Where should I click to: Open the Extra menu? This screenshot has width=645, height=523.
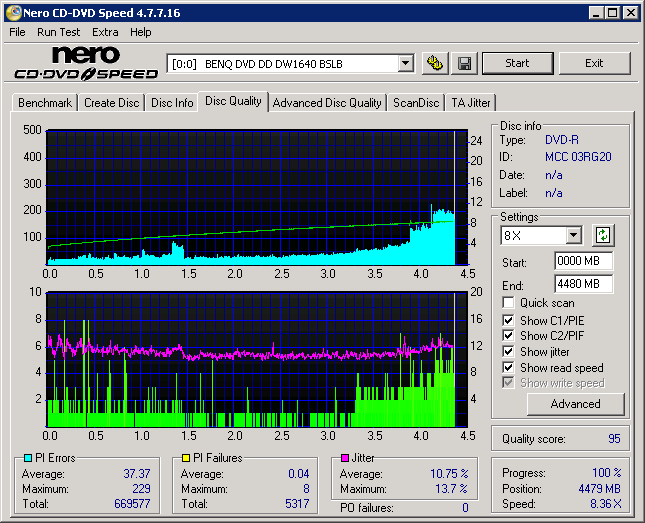point(105,32)
